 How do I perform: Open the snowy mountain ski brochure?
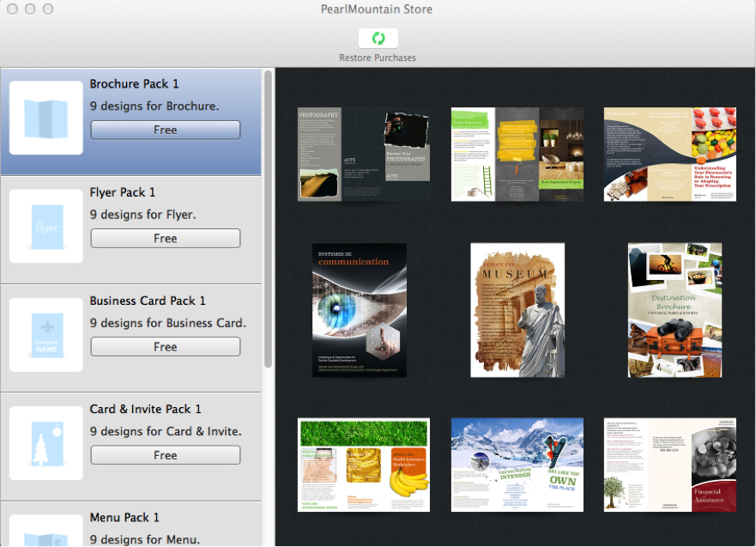[517, 465]
